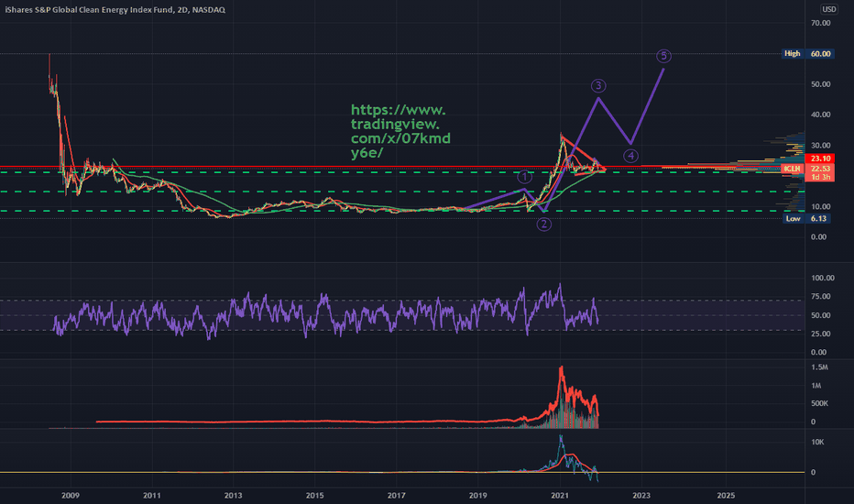Select the circled wave 1 label

[524, 177]
